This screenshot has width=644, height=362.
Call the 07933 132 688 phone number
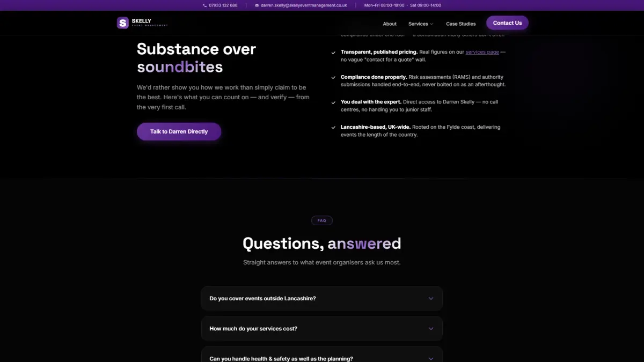223,5
